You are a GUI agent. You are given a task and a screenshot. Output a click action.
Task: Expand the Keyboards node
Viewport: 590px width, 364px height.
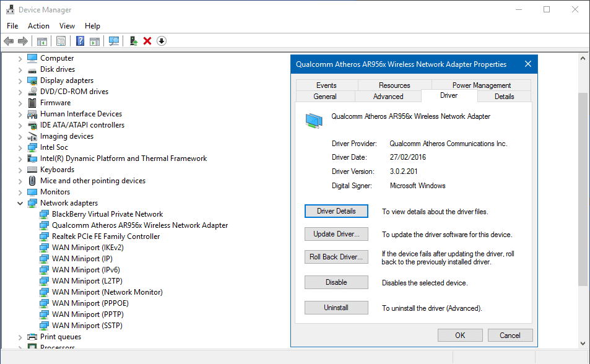[20, 170]
